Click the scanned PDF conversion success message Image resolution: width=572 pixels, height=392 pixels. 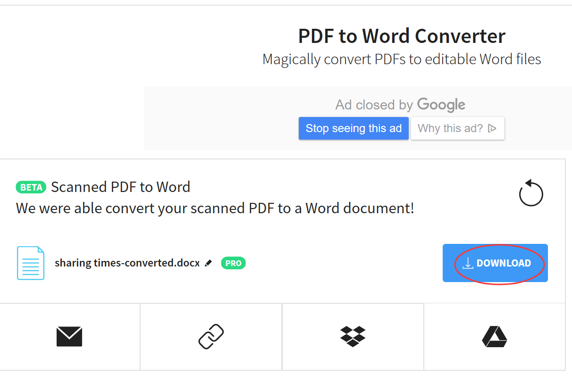[x=215, y=208]
